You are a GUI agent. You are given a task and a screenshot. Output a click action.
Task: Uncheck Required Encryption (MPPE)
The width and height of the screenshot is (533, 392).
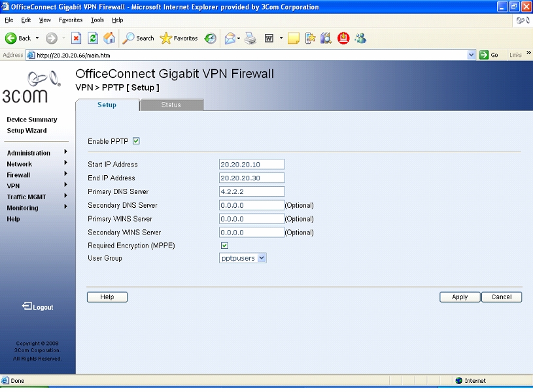(224, 245)
